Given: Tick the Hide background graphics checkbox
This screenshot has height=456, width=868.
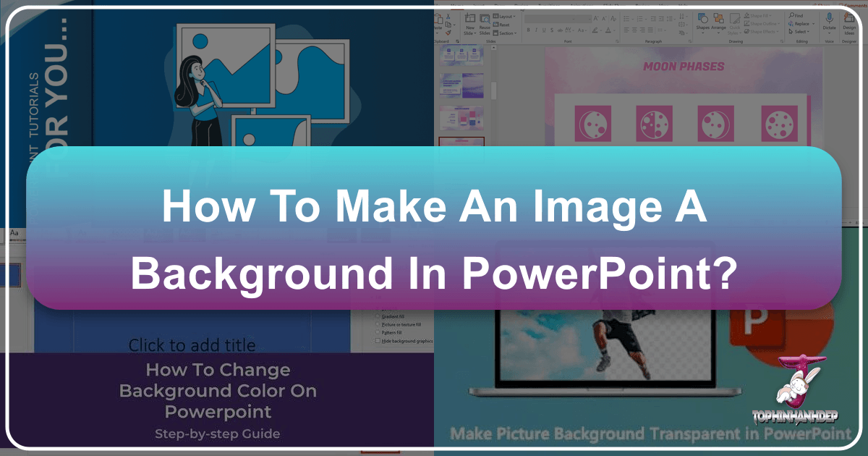Looking at the screenshot, I should point(378,340).
